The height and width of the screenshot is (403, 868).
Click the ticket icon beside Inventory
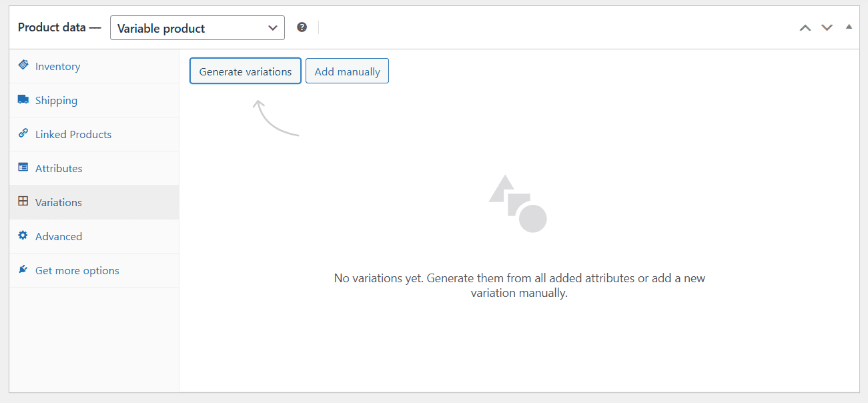coord(23,65)
